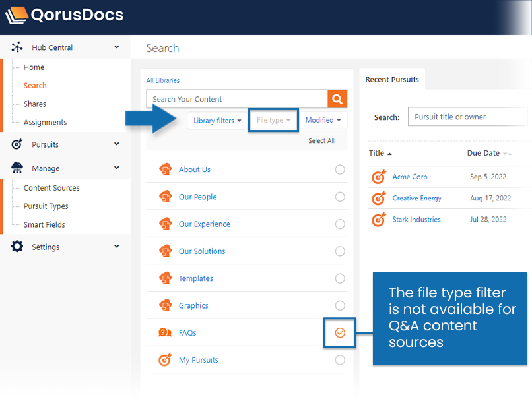This screenshot has width=532, height=399.
Task: Open the Our People library link
Action: point(198,197)
